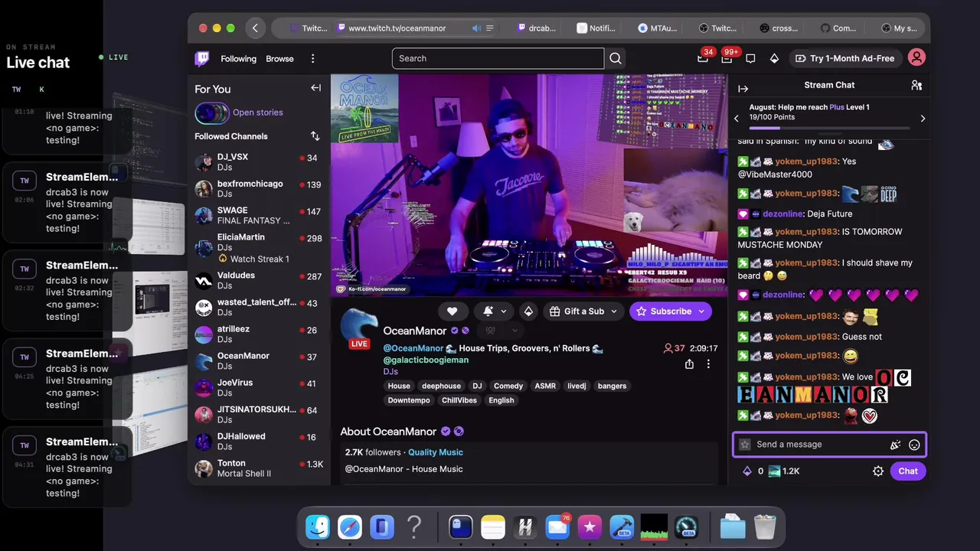The width and height of the screenshot is (980, 551).
Task: Open header More three-dot menu
Action: coord(312,59)
